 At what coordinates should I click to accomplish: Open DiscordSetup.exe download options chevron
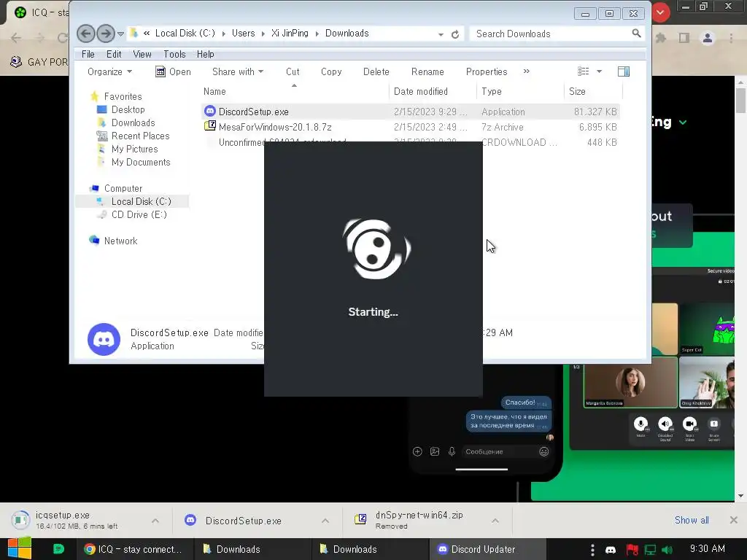click(325, 521)
